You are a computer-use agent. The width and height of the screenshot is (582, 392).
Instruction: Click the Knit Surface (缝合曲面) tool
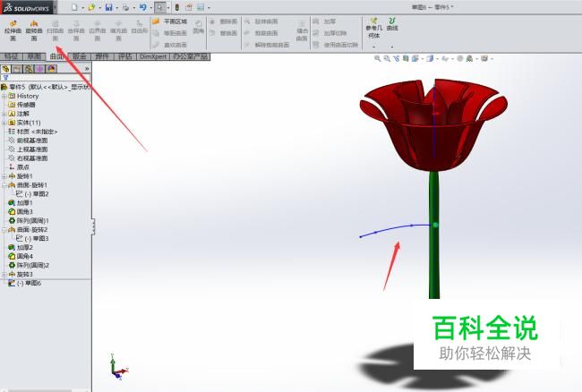tap(302, 31)
